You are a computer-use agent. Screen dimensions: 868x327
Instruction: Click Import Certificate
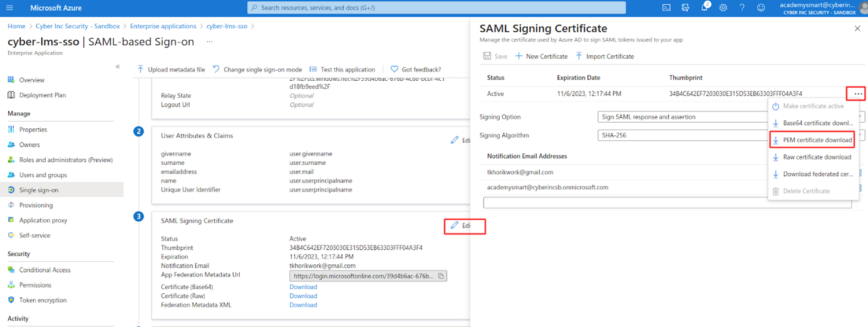(x=604, y=56)
